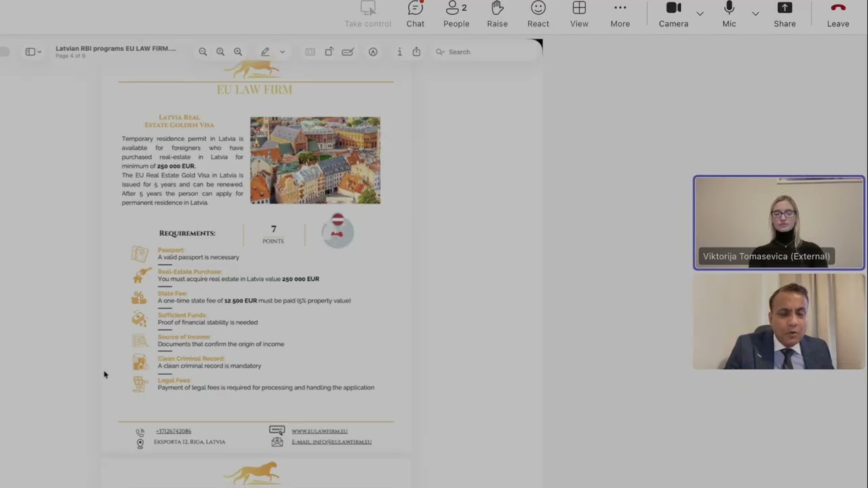Open the document info inspector
868x488 pixels.
[399, 52]
